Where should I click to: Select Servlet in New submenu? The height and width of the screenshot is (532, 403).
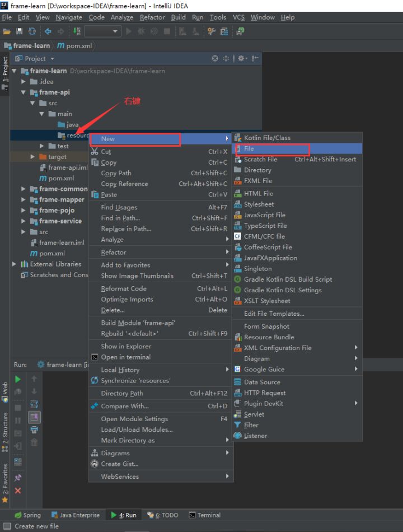point(297,414)
